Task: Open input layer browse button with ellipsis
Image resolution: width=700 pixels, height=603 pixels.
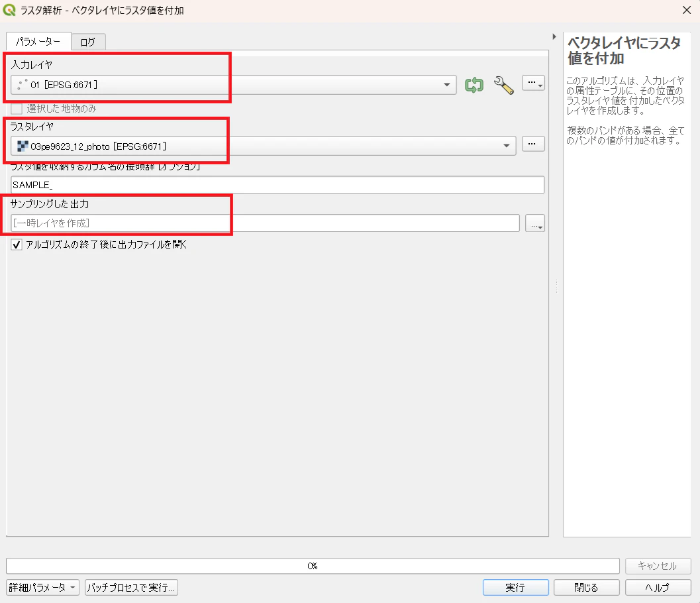Action: [534, 83]
